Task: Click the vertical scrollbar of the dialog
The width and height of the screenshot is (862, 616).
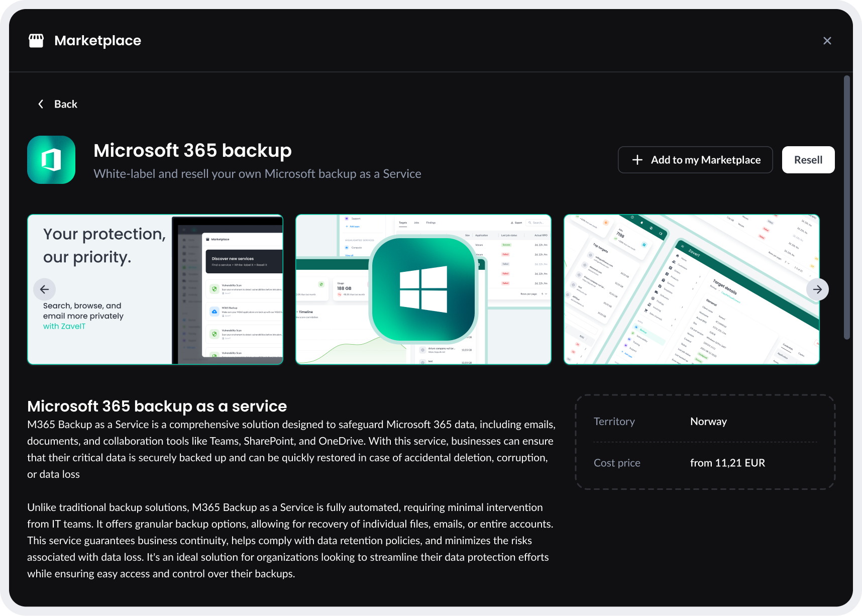Action: 847,208
